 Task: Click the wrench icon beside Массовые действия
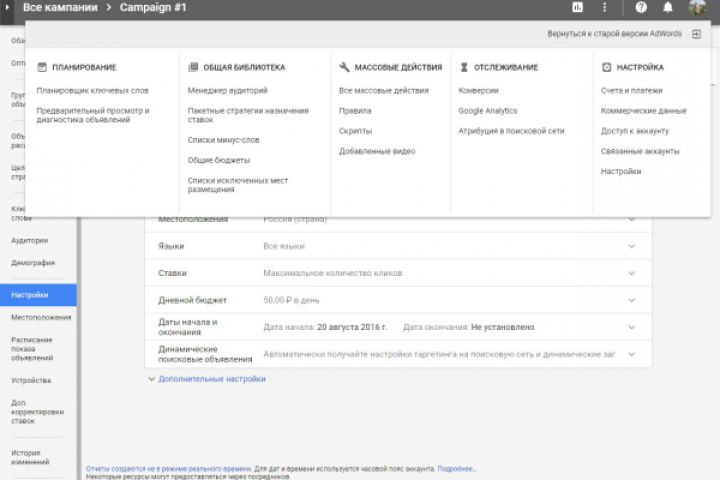point(344,67)
